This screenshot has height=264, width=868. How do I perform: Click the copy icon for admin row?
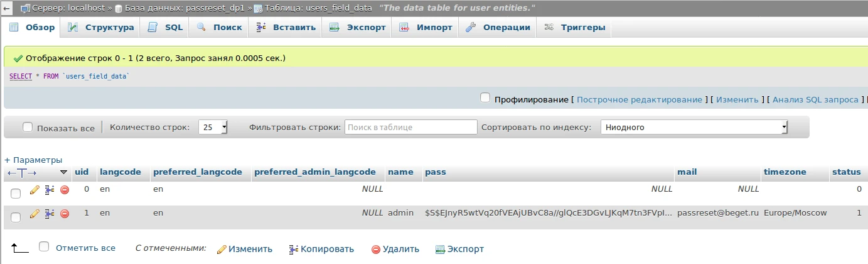point(50,213)
